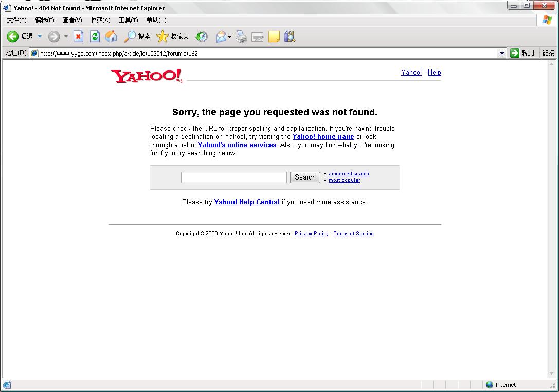The width and height of the screenshot is (559, 392).
Task: Click the address bar URL field
Action: pyautogui.click(x=268, y=53)
